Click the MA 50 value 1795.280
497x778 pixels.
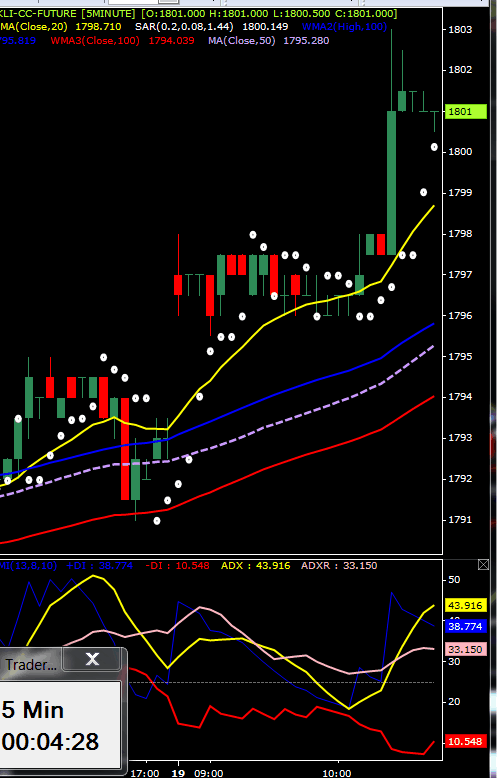point(306,41)
